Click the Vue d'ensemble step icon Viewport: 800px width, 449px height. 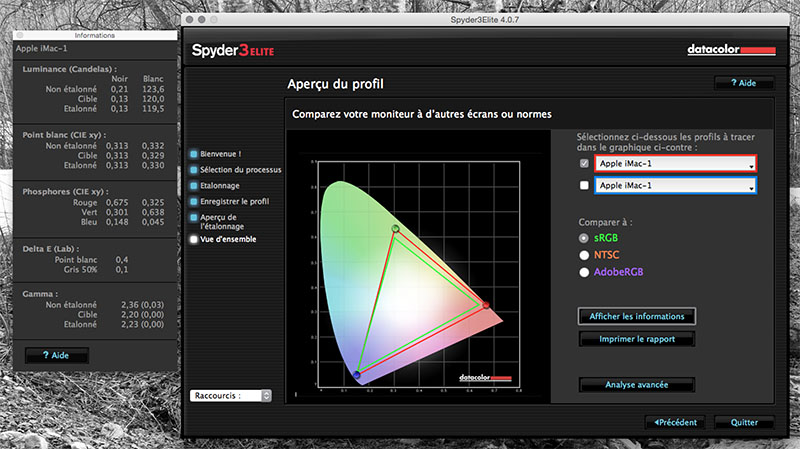click(x=194, y=239)
